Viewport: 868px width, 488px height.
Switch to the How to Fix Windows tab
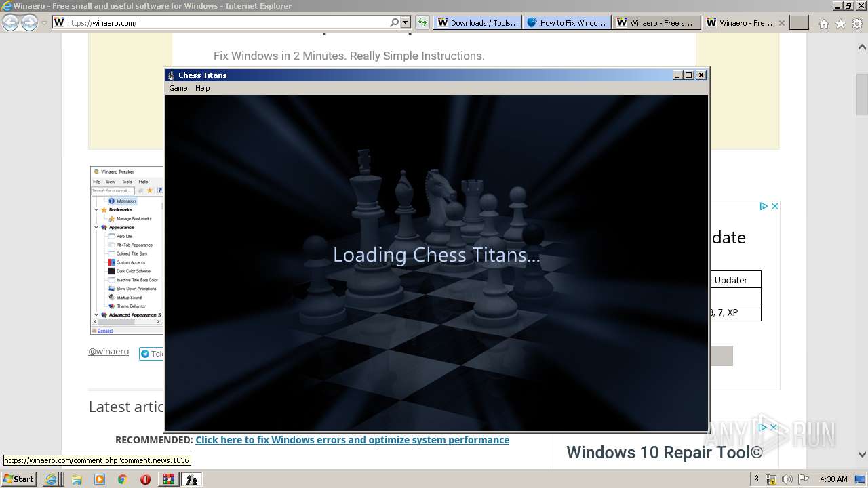pyautogui.click(x=566, y=22)
